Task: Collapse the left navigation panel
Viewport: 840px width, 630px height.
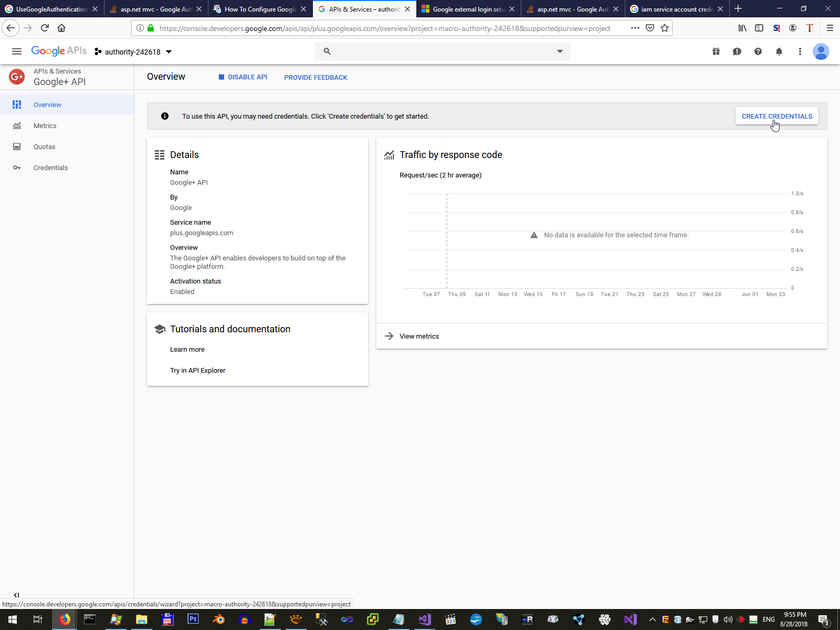Action: [x=16, y=595]
